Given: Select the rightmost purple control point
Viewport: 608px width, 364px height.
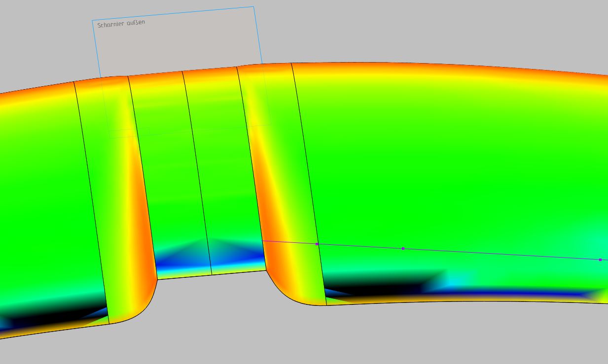Looking at the screenshot, I should [600, 259].
